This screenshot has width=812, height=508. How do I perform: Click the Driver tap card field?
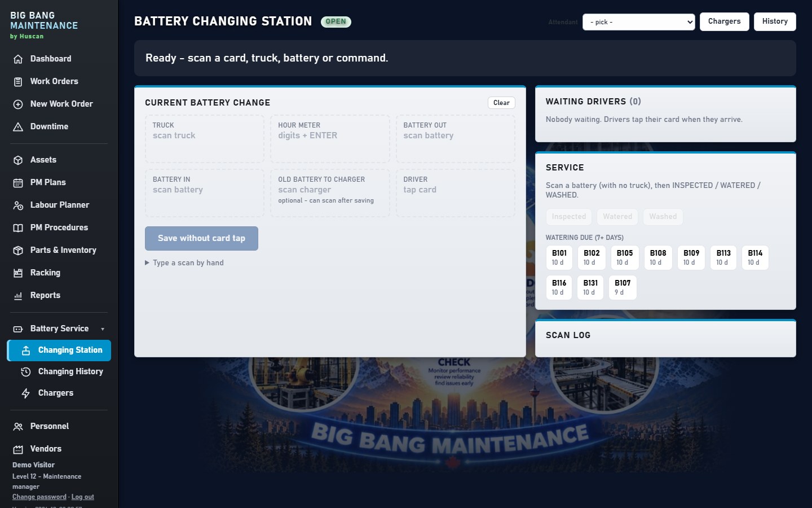(456, 193)
